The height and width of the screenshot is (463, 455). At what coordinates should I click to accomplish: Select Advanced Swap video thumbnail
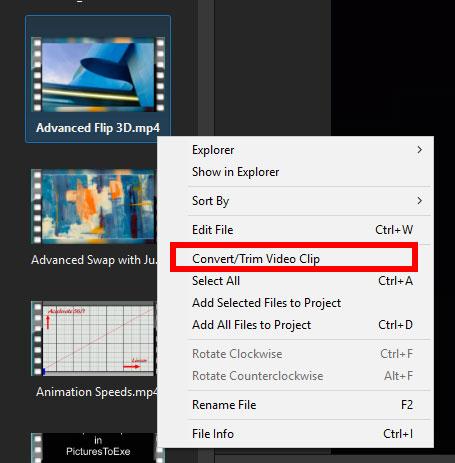(94, 206)
